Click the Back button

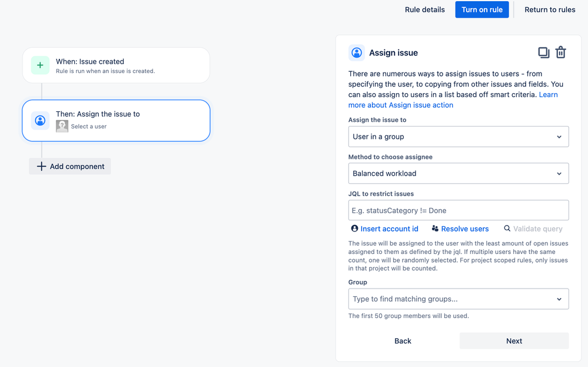pyautogui.click(x=403, y=340)
